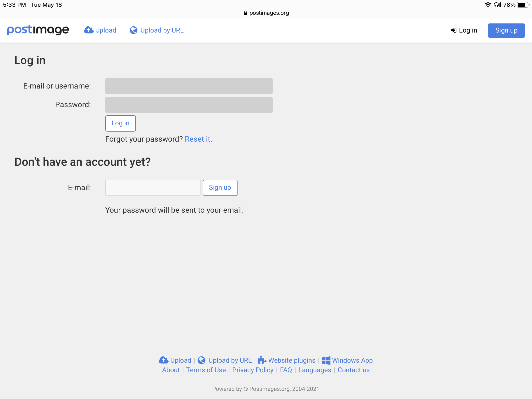The height and width of the screenshot is (399, 532).
Task: Click the cloud upload icon in header
Action: coord(89,30)
